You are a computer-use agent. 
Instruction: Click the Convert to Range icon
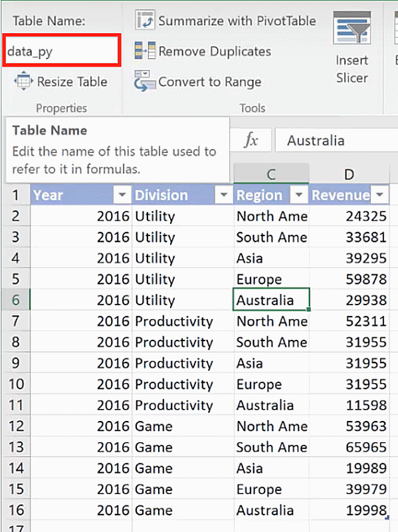(x=145, y=81)
